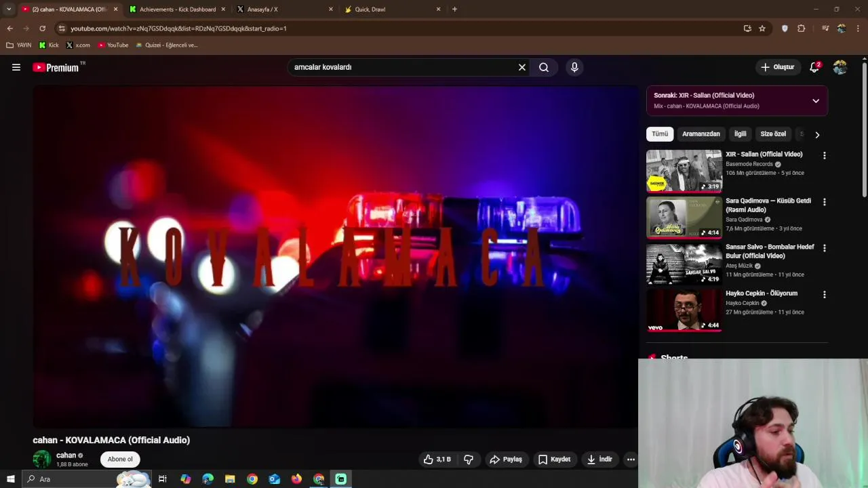This screenshot has height=488, width=868.
Task: Clear the search box text
Action: (x=522, y=67)
